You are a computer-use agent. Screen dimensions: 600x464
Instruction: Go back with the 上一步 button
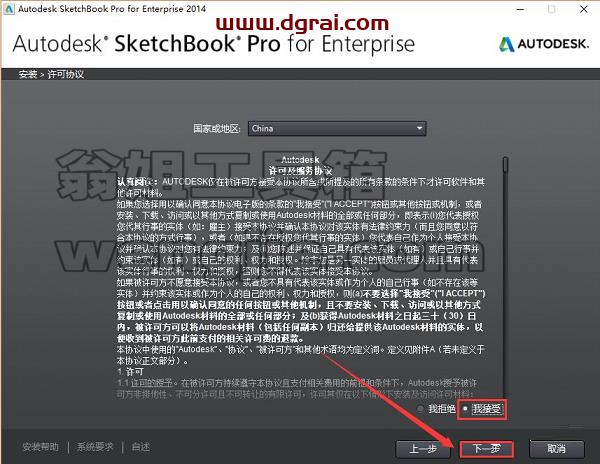(x=423, y=449)
